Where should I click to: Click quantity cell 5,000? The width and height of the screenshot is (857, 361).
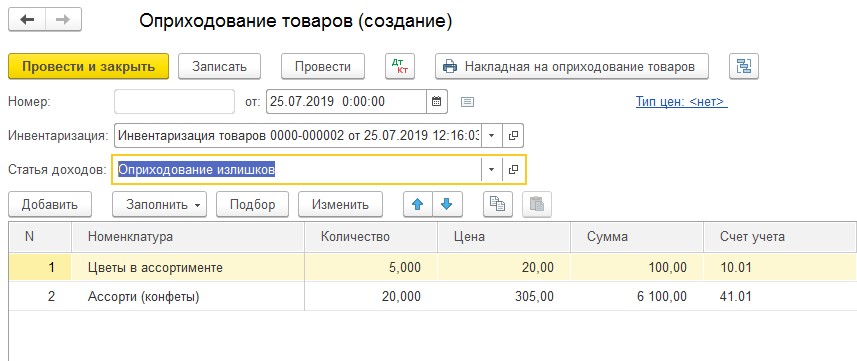coord(371,267)
